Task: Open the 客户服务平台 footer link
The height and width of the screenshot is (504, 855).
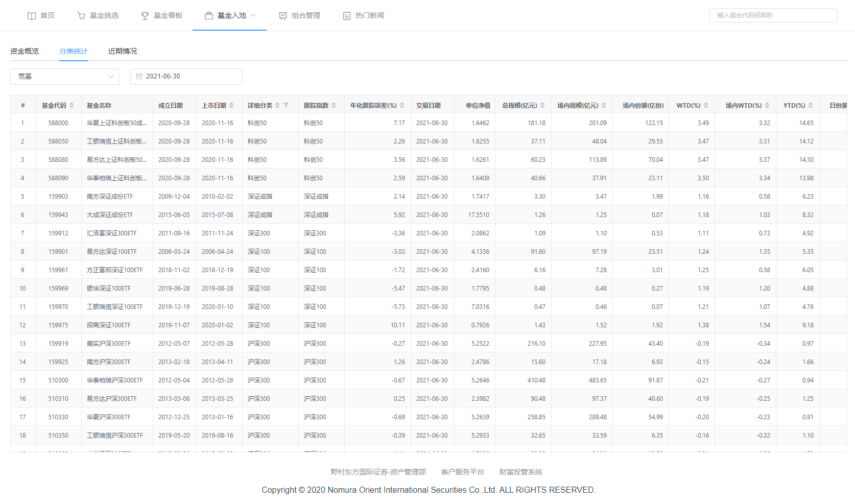Action: 462,472
